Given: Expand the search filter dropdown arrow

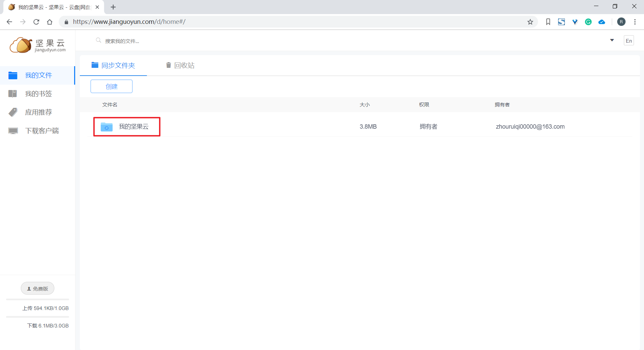Looking at the screenshot, I should tap(612, 40).
